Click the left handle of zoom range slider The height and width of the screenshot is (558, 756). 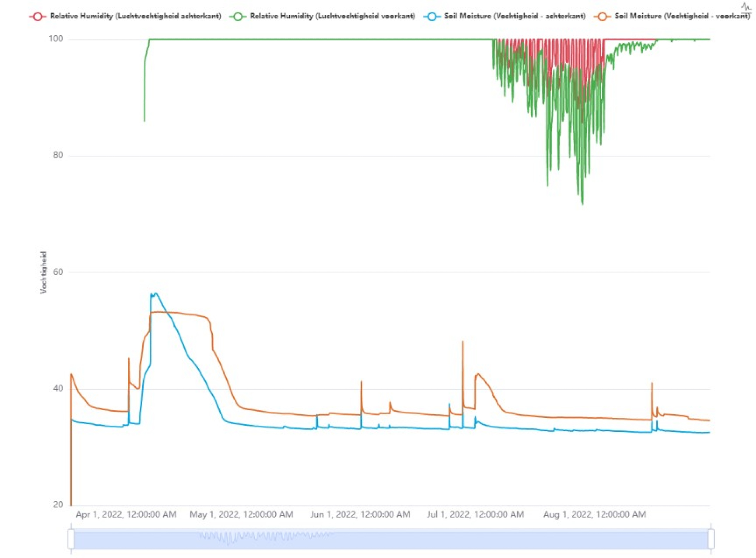[x=71, y=539]
